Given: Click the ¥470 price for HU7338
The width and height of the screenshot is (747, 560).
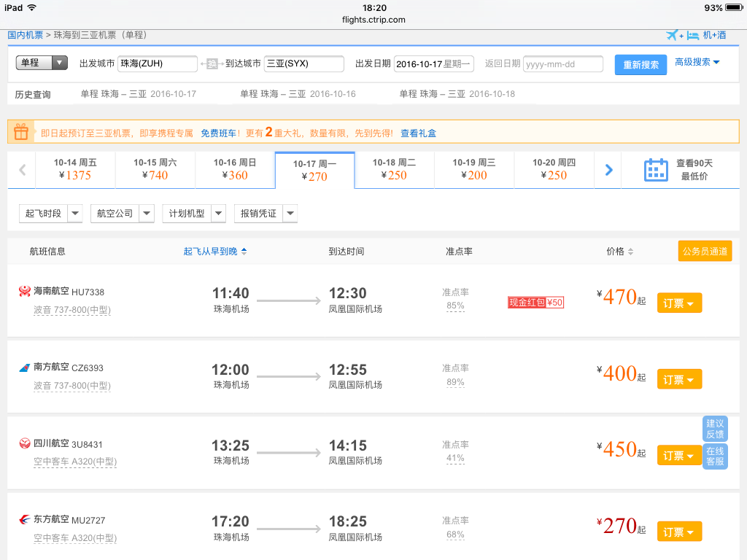Looking at the screenshot, I should point(622,297).
